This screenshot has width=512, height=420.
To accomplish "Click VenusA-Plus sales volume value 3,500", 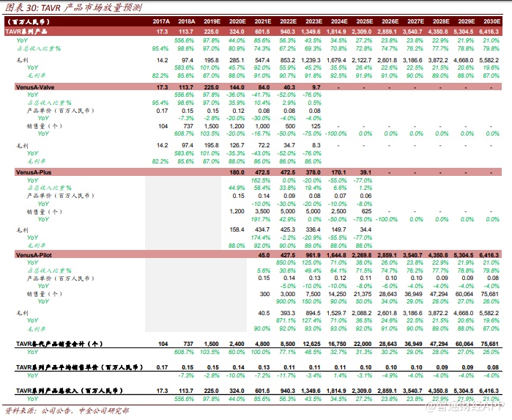I will [262, 212].
